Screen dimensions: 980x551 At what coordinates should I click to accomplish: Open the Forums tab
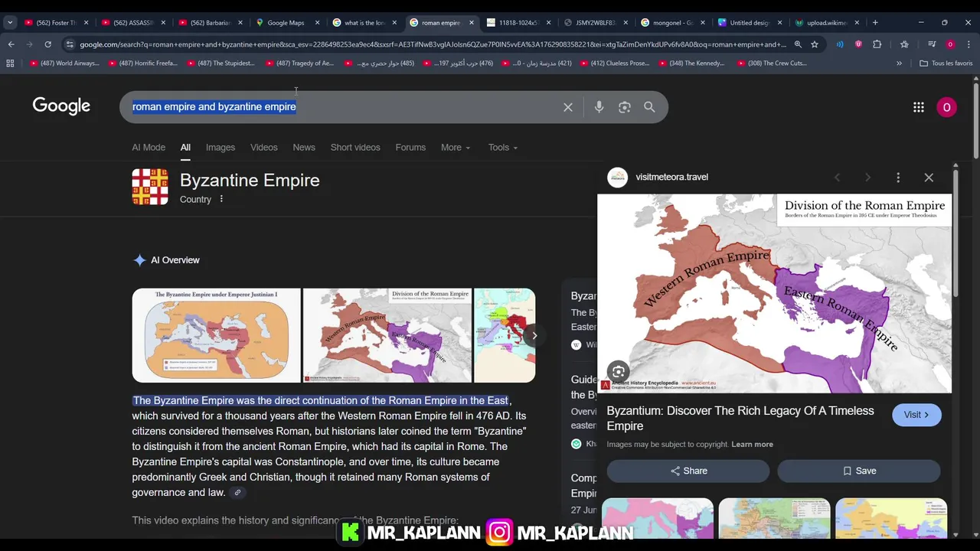[410, 148]
